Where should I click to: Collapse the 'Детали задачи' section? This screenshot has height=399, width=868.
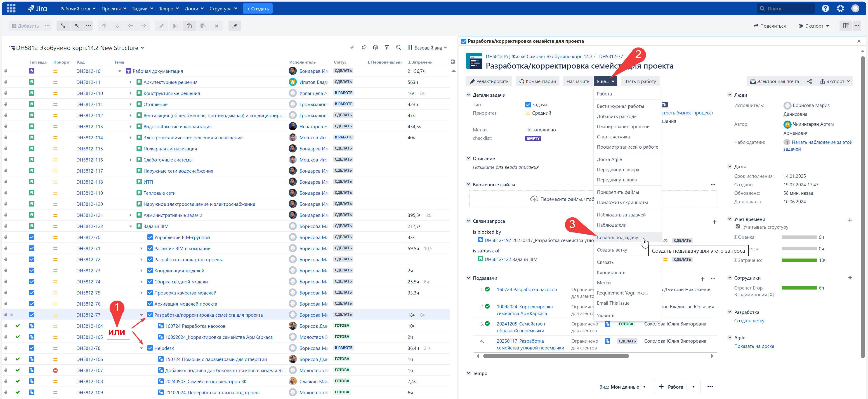coord(468,95)
